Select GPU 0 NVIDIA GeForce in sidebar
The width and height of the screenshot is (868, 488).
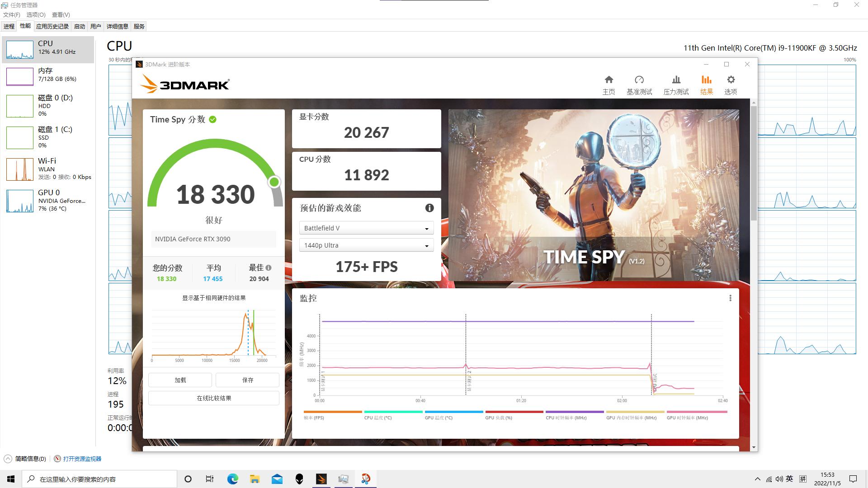coord(49,200)
